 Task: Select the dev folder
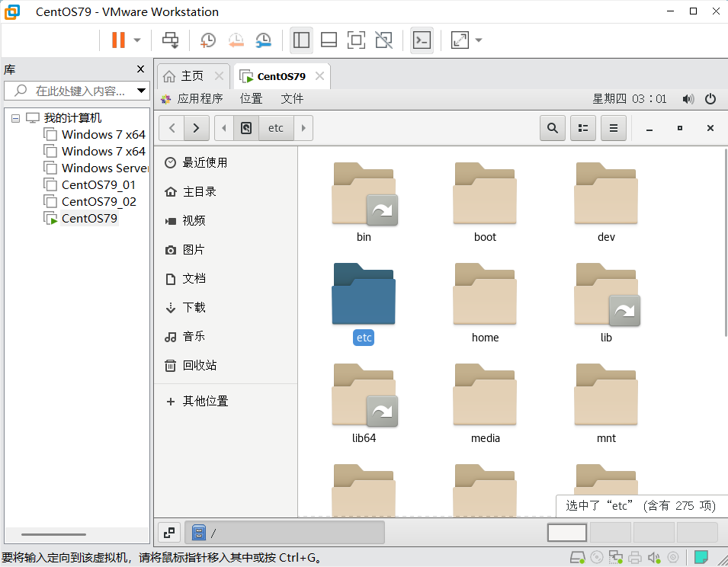[x=606, y=202]
